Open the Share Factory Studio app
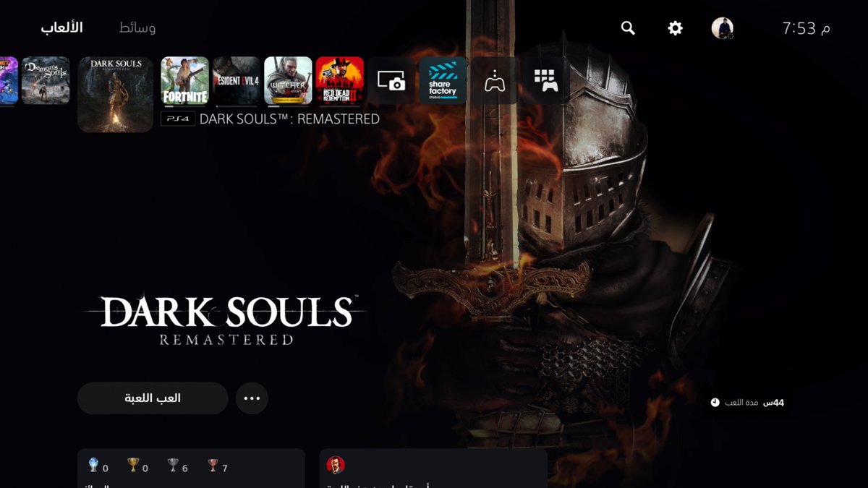This screenshot has width=868, height=488. (443, 80)
